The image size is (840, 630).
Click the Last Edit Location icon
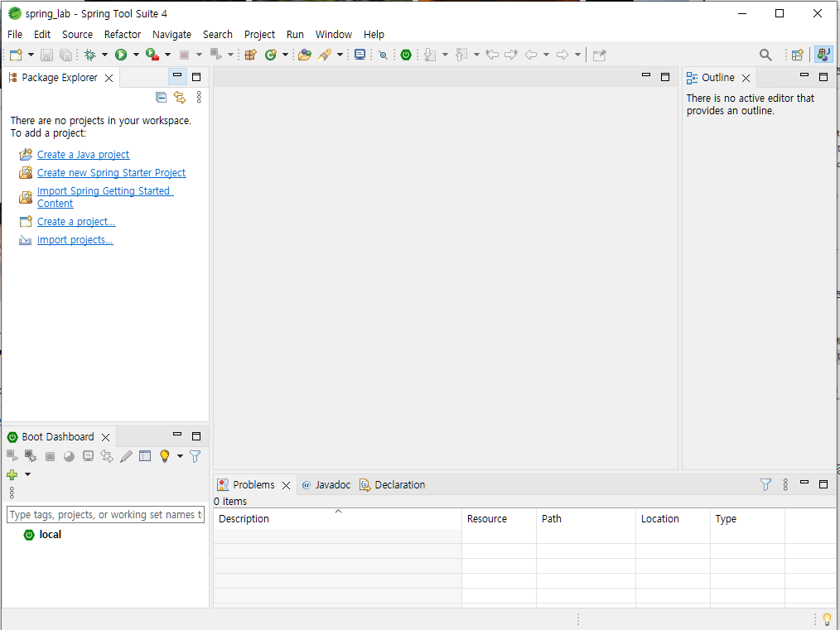tap(492, 55)
